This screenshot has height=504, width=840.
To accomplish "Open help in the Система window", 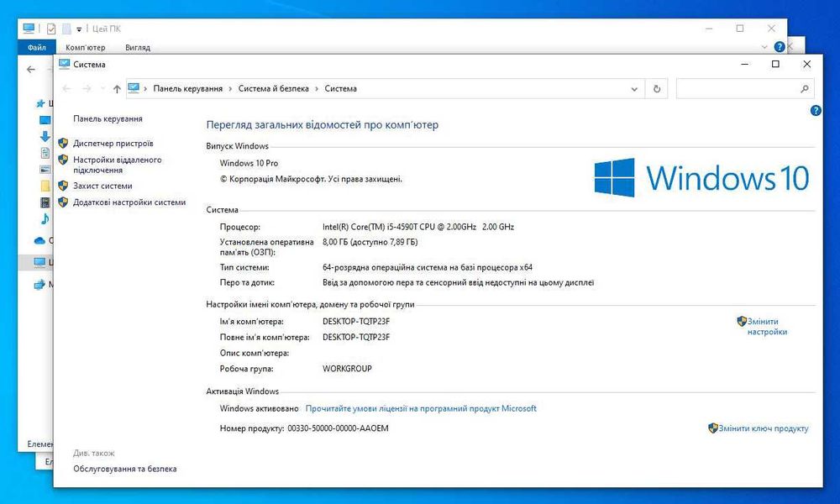I will click(x=816, y=111).
